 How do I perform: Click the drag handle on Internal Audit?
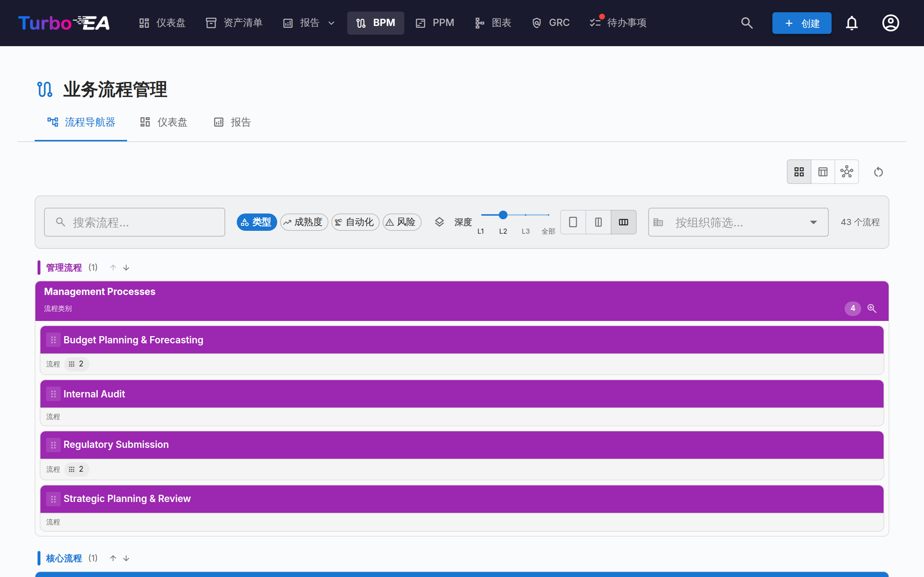(x=53, y=394)
